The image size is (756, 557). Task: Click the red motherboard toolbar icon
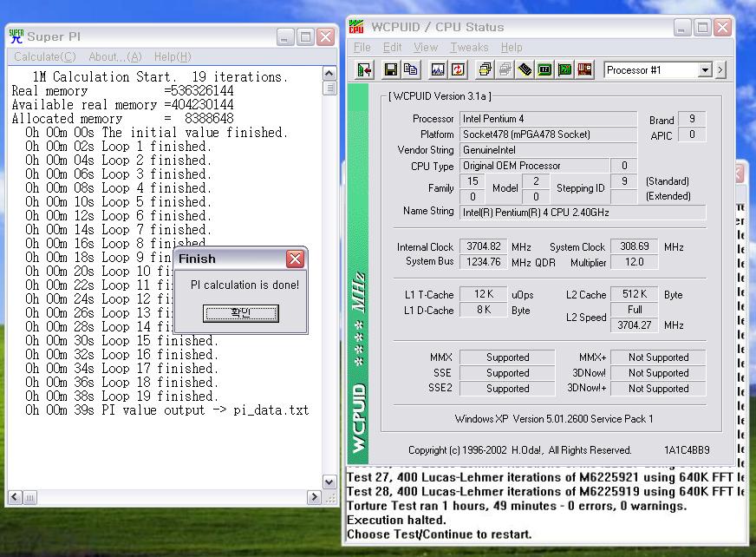[x=584, y=70]
